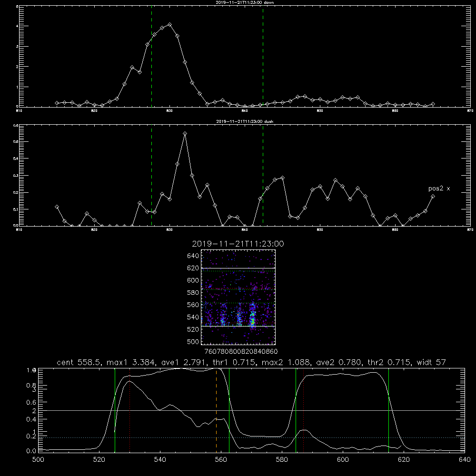Select the 'ave2 0.780' value

339,362
